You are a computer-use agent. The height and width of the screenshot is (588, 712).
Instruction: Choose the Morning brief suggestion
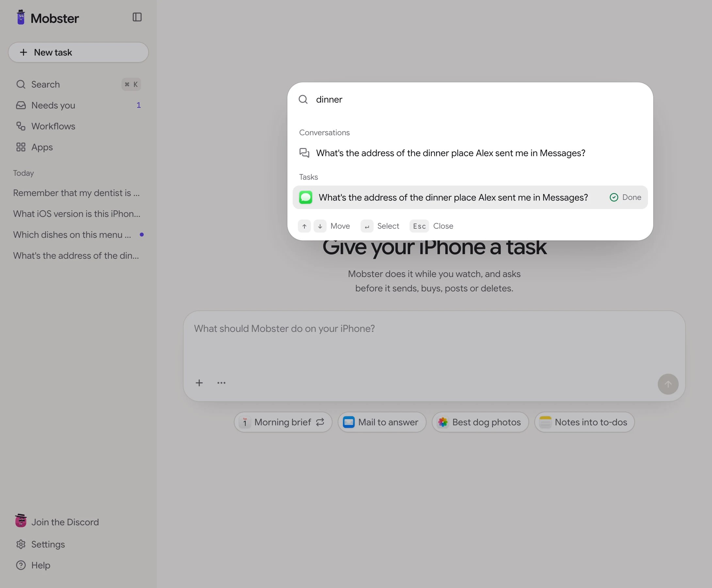(283, 422)
